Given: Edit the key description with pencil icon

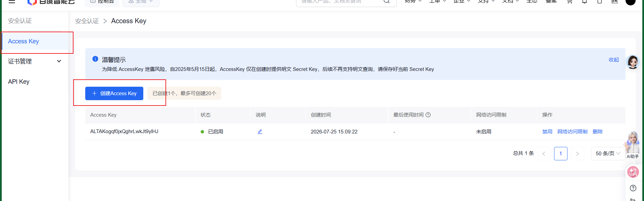Looking at the screenshot, I should [x=260, y=131].
